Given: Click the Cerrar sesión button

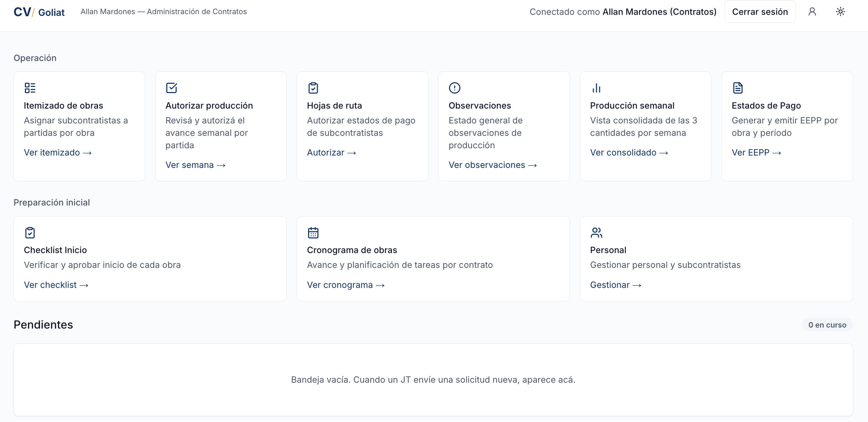Looking at the screenshot, I should click(760, 12).
